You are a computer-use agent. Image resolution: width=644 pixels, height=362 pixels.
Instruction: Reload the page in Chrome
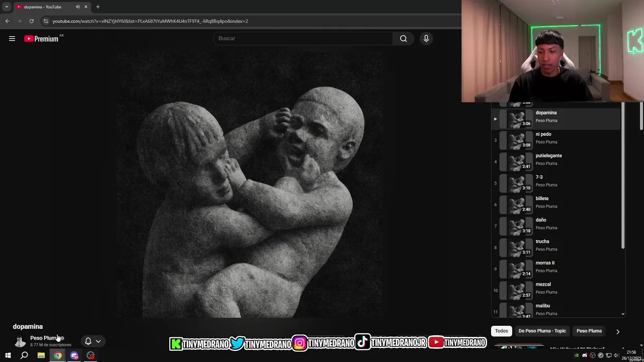[31, 21]
